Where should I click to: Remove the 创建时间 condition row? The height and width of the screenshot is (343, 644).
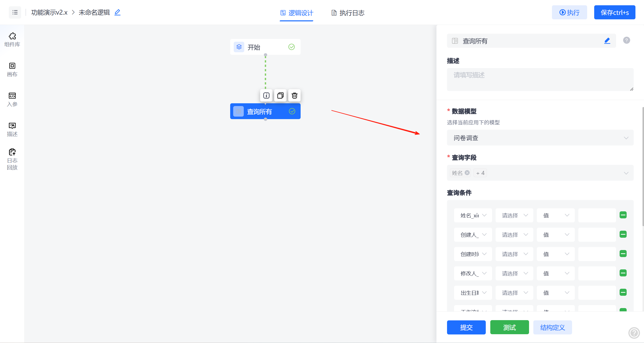coord(623,254)
